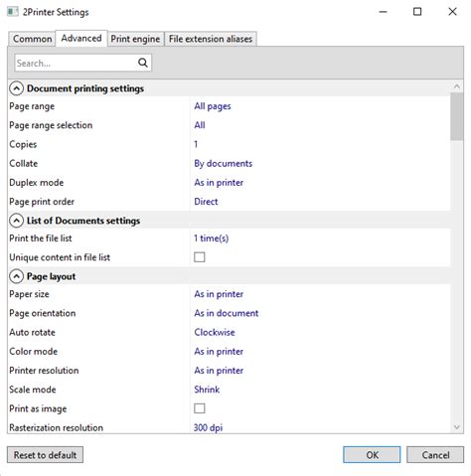Open Scale mode 'Shrink' value
Viewport: 471px width, 476px height.
(x=207, y=390)
